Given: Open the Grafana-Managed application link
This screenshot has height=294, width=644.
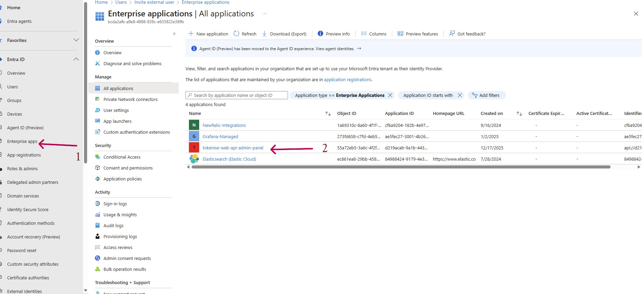Looking at the screenshot, I should [220, 136].
